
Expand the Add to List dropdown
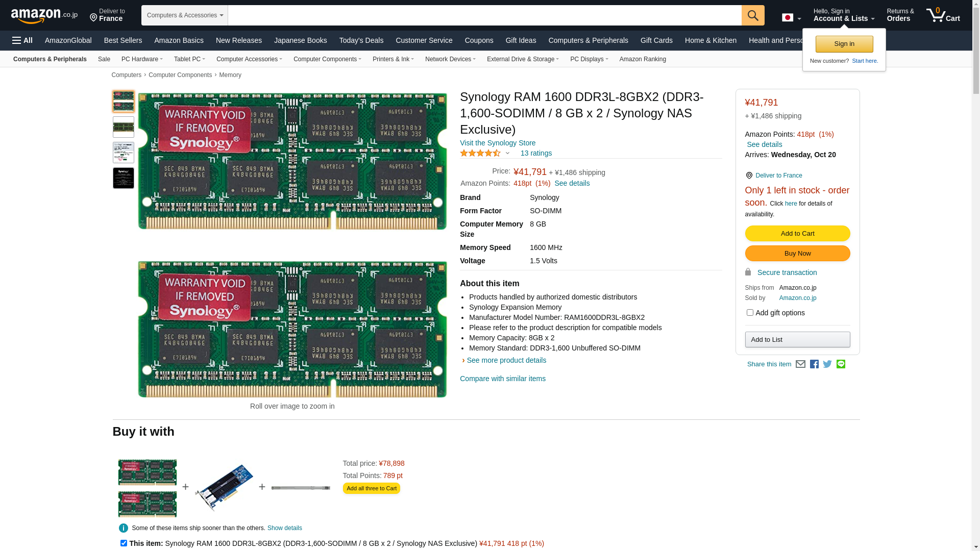tap(797, 340)
